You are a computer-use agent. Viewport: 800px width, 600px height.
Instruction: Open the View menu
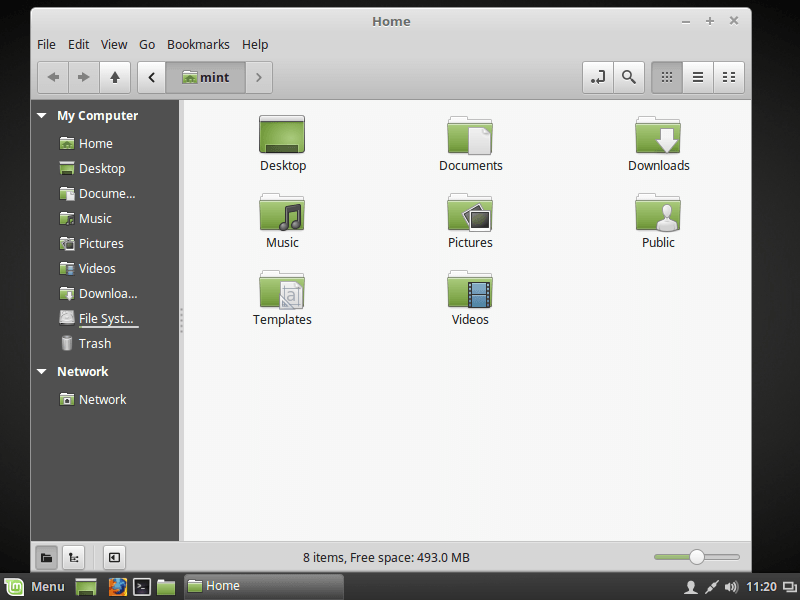(114, 45)
